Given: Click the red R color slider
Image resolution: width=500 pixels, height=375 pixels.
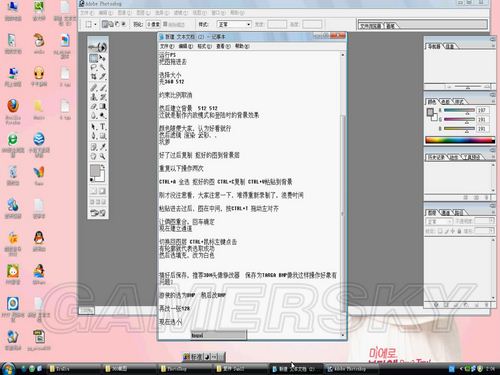Looking at the screenshot, I should [459, 110].
